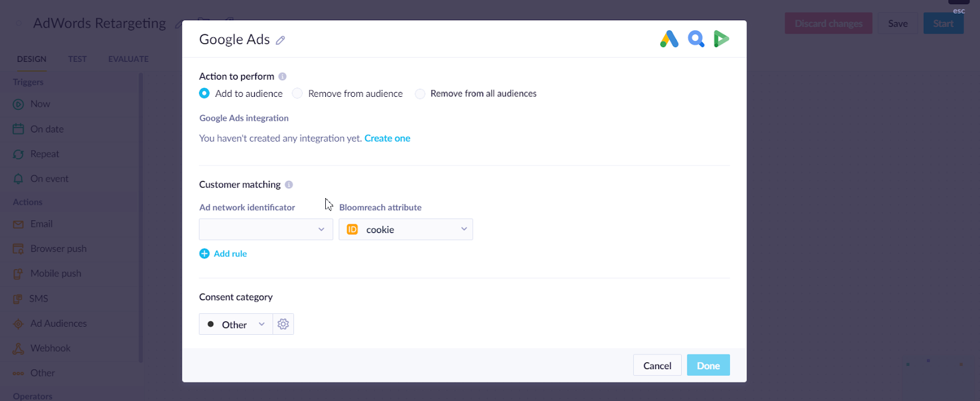
Task: Select the Webhook action icon
Action: click(x=18, y=348)
